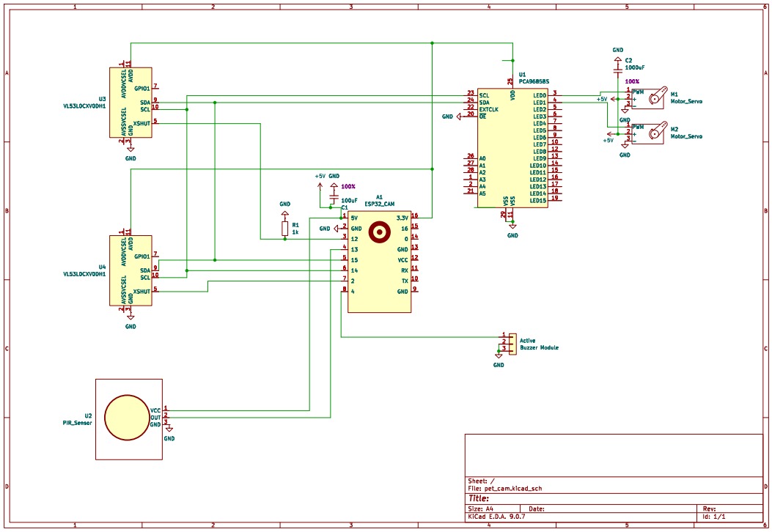
Task: Click the 'VCC' pin label on the PIR sensor
Action: point(155,410)
